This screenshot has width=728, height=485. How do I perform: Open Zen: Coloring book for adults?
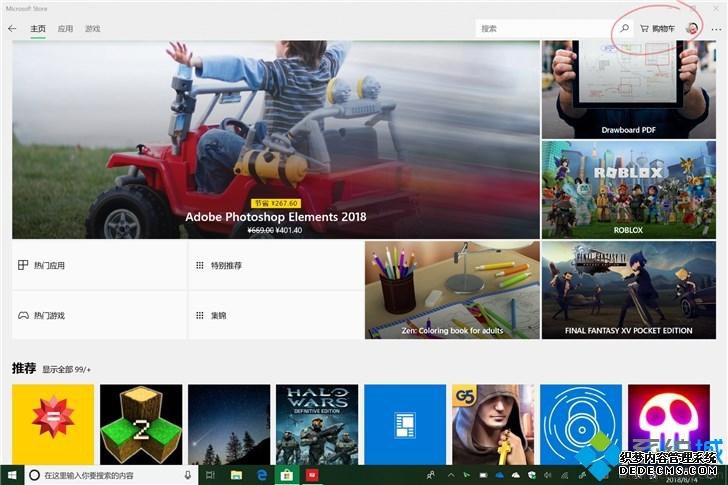452,290
